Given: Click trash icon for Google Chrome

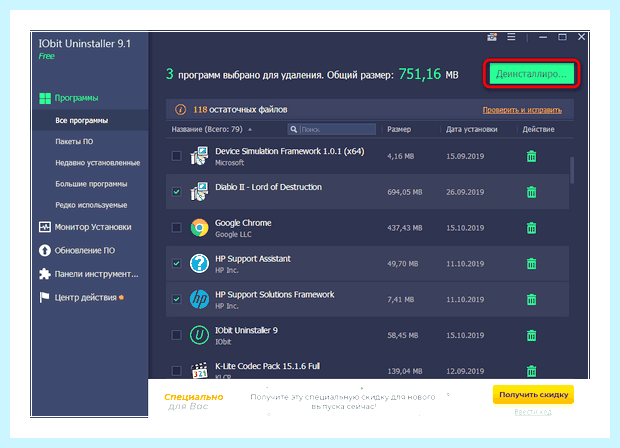Looking at the screenshot, I should [x=531, y=228].
